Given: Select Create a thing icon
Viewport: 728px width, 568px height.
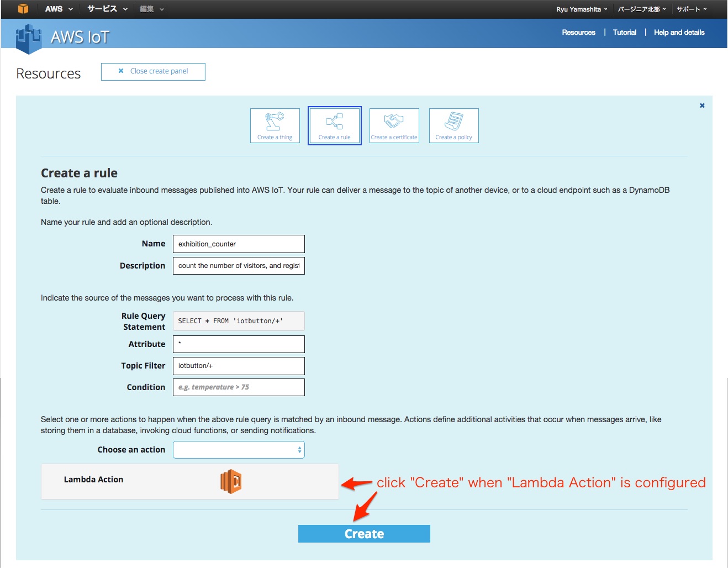Looking at the screenshot, I should click(x=275, y=125).
